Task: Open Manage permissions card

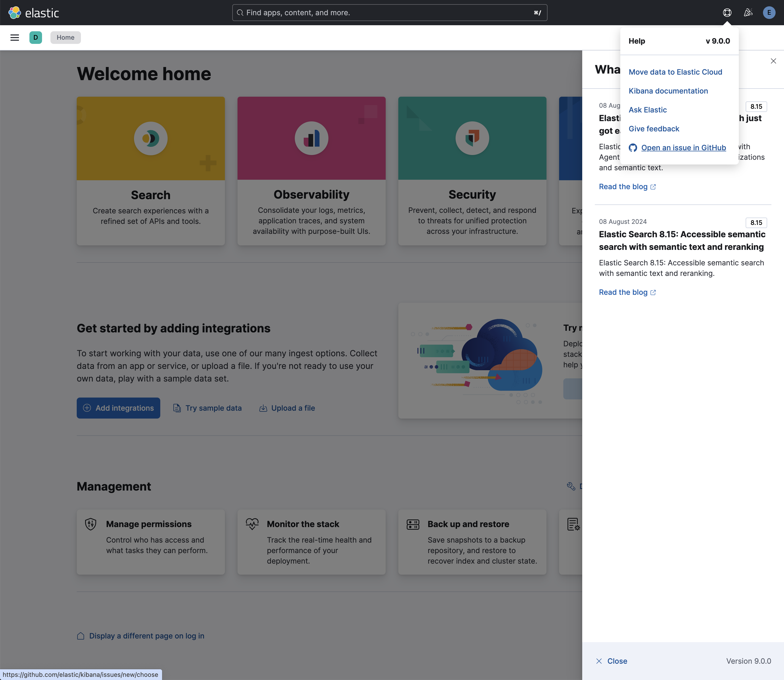Action: coord(151,542)
